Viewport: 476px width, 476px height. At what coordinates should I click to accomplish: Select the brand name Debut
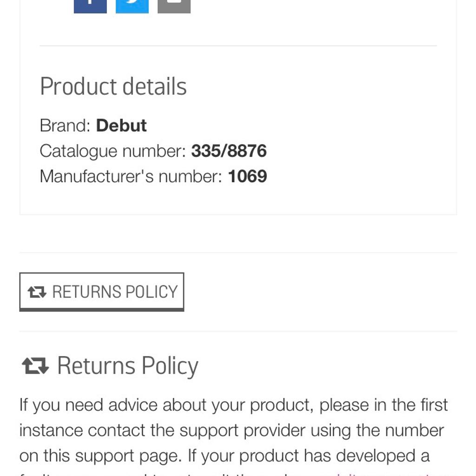121,126
